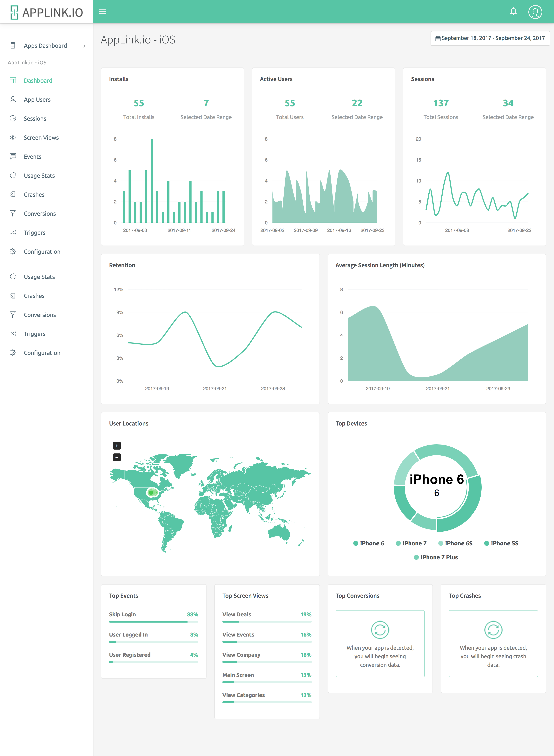The image size is (554, 756).
Task: Click the User Registered event label
Action: 130,655
